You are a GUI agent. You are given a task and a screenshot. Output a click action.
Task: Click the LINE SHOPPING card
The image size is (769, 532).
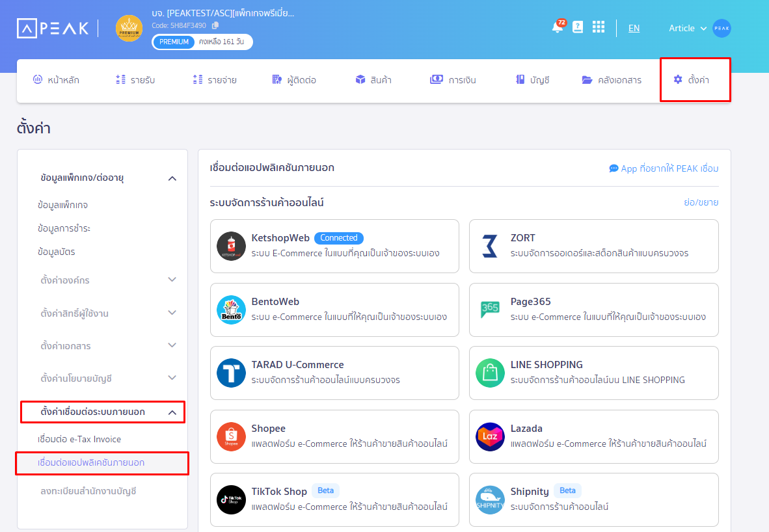pos(593,373)
